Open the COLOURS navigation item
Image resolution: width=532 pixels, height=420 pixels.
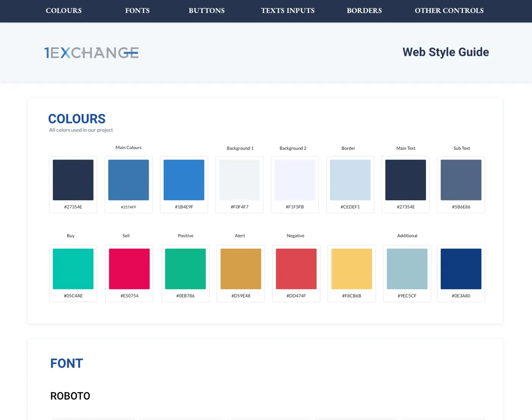pos(63,11)
